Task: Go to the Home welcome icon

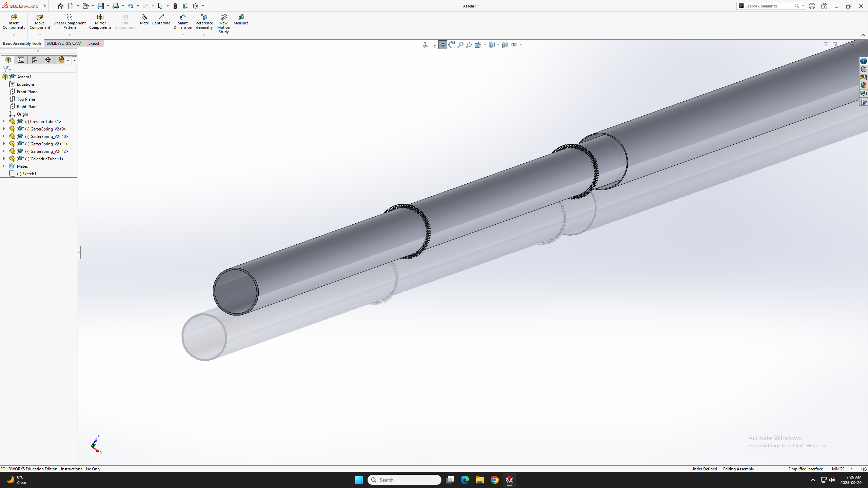Action: coord(61,6)
